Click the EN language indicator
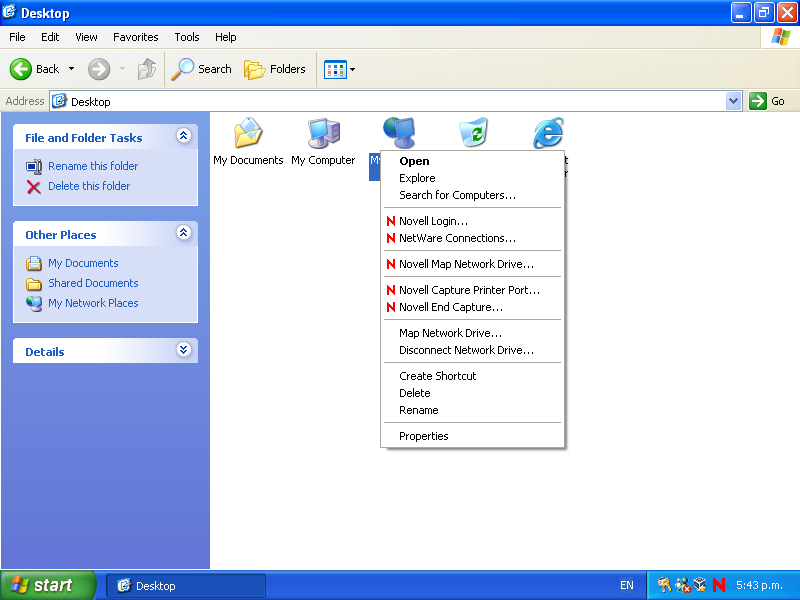 (627, 585)
